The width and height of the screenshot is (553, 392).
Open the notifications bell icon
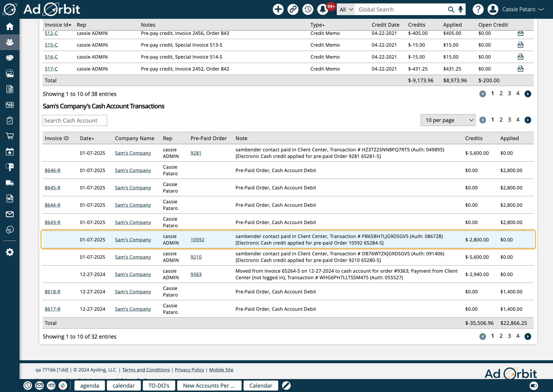pos(323,10)
